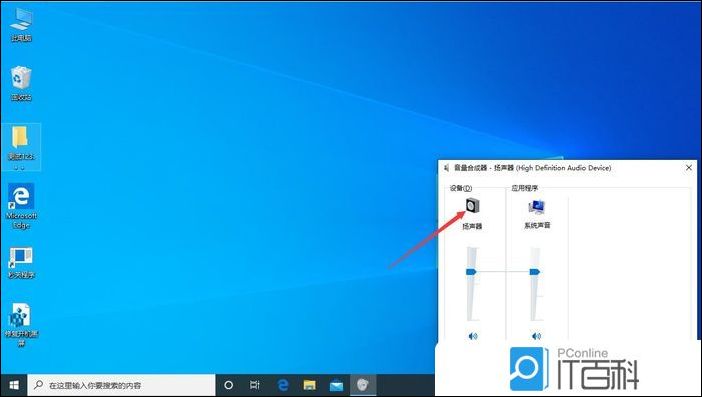Click the taskbar search input box
This screenshot has width=702, height=397.
(x=121, y=385)
